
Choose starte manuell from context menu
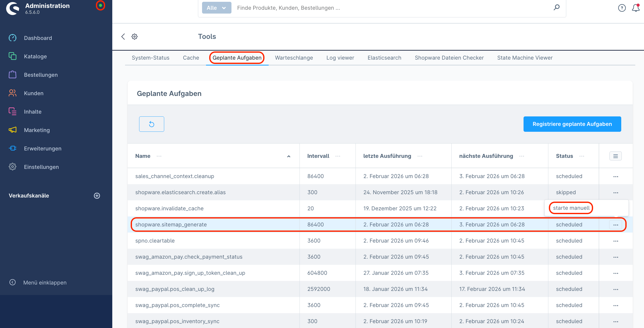(571, 208)
